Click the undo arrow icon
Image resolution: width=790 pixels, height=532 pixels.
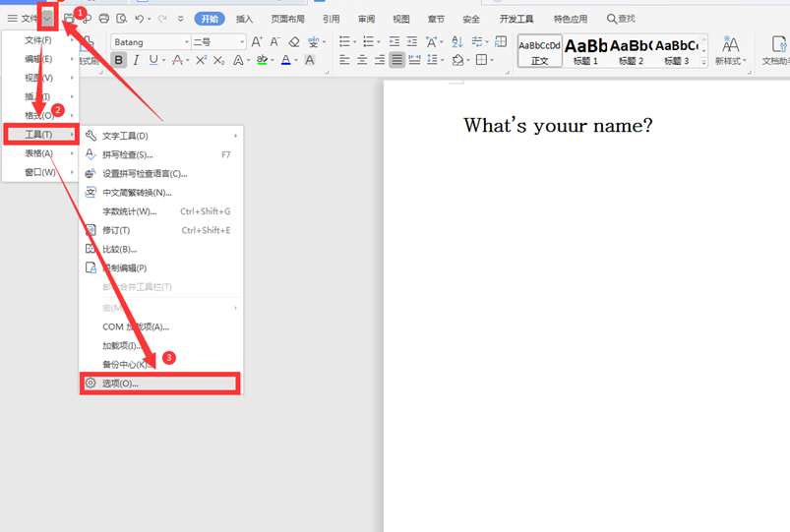click(140, 19)
